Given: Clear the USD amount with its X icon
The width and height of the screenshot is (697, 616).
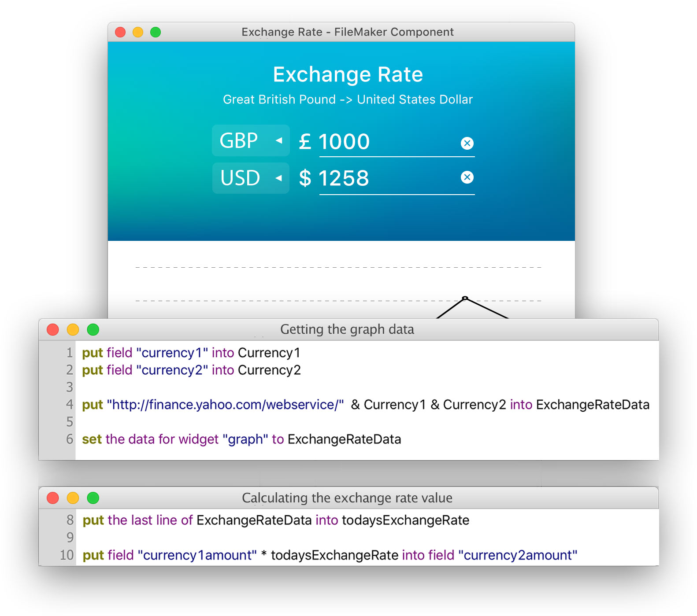Looking at the screenshot, I should coord(467,177).
